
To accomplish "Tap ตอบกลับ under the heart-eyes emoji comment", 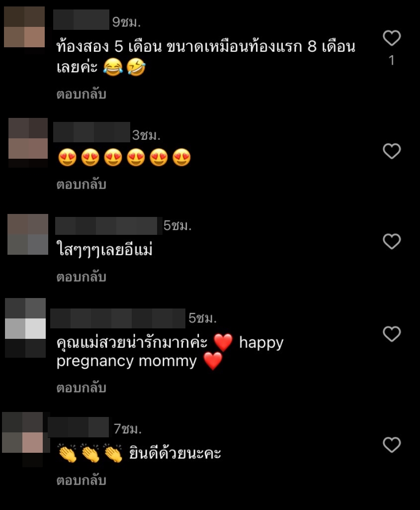I will tap(81, 185).
